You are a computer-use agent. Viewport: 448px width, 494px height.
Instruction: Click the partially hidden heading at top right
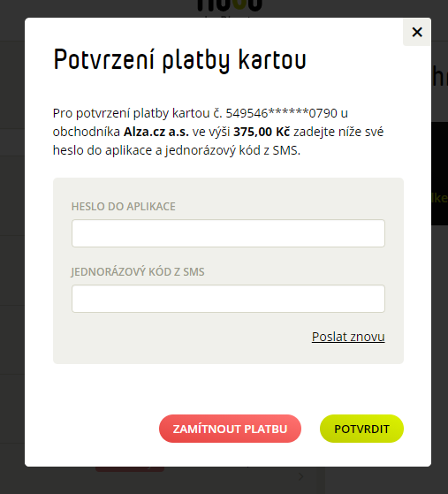tap(440, 76)
